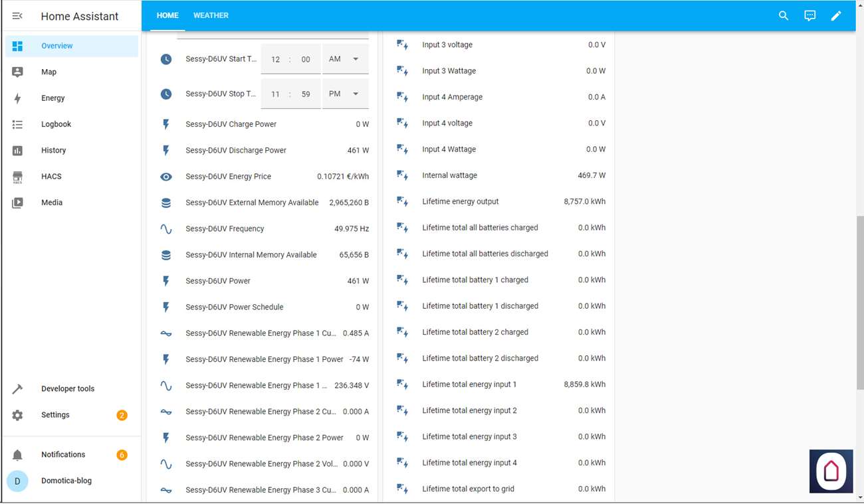Click the Stop Time minutes field
The image size is (864, 504).
[306, 94]
